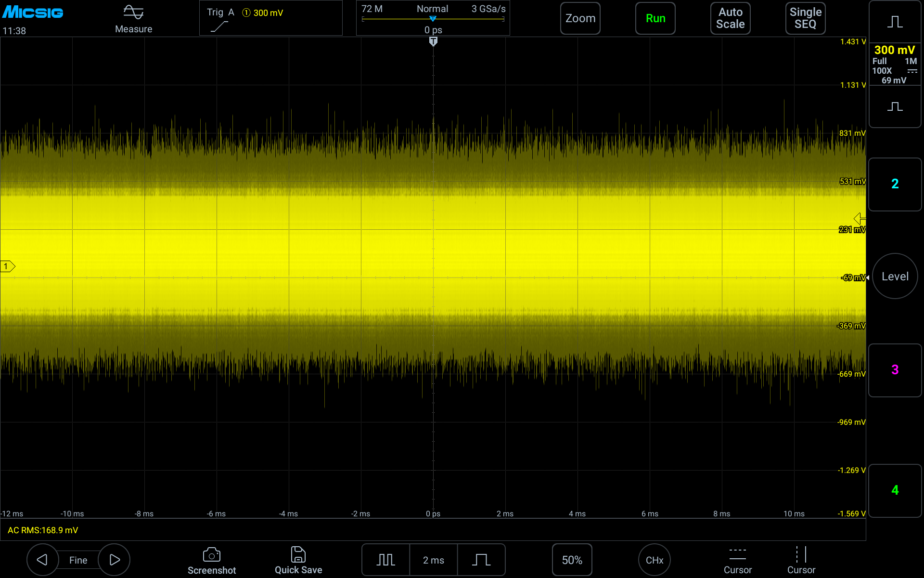Enable channel 3
This screenshot has height=578, width=924.
click(x=895, y=370)
